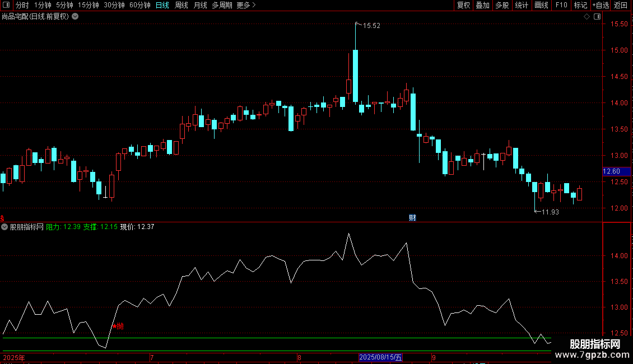The image size is (633, 364).
Task: Open the 多周期 multi-period view
Action: coord(222,5)
